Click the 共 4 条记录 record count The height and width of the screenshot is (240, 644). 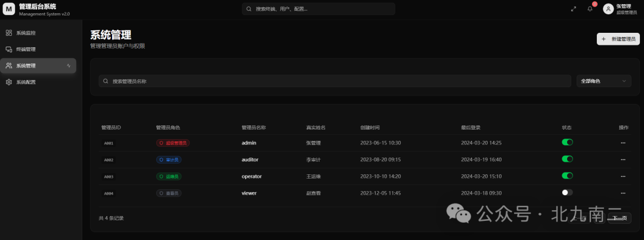111,219
